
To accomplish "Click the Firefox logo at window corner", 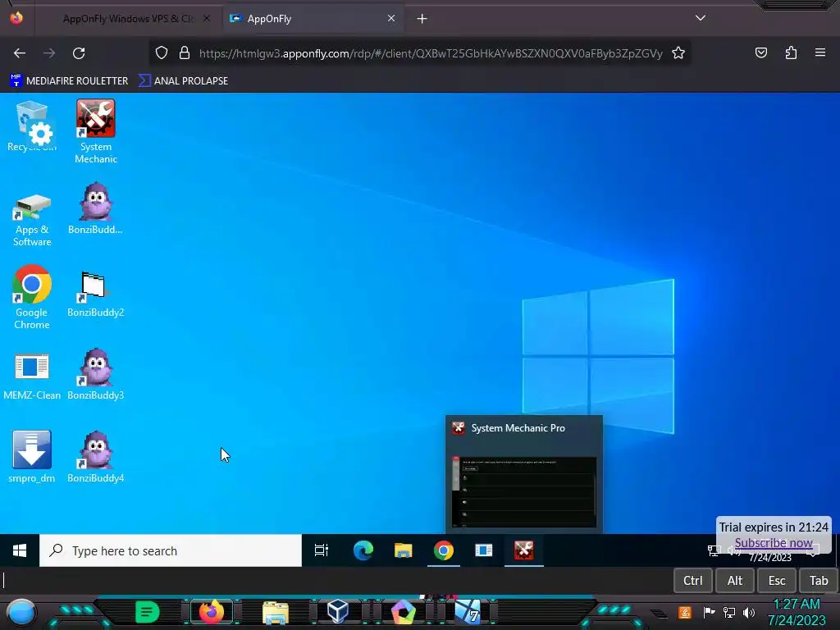I will [16, 18].
